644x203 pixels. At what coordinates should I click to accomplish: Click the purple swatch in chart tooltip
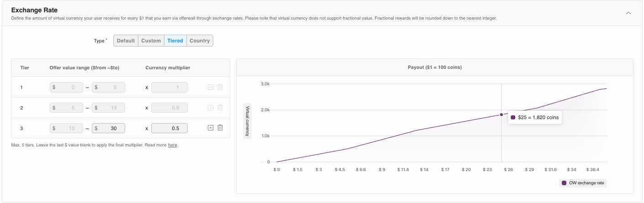[x=513, y=117]
